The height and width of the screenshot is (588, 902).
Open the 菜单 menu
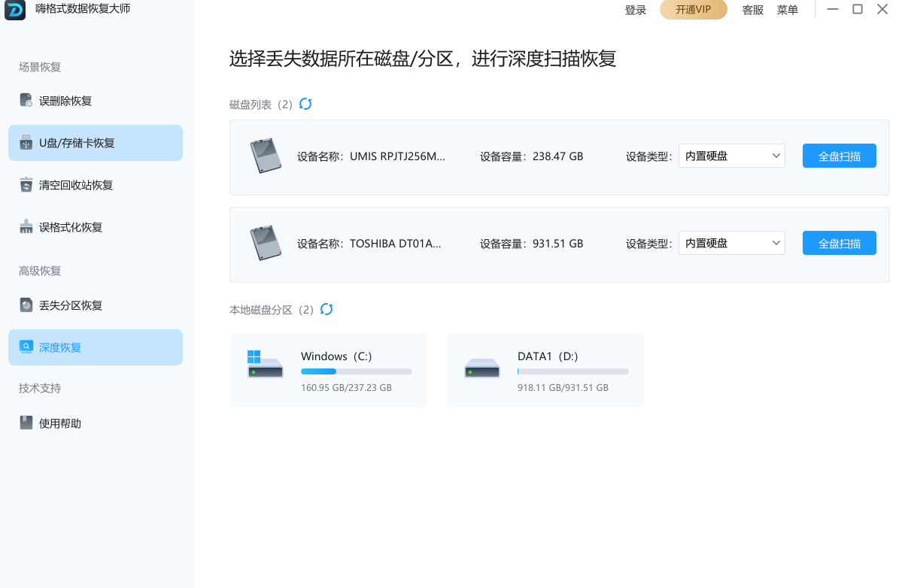[x=787, y=10]
